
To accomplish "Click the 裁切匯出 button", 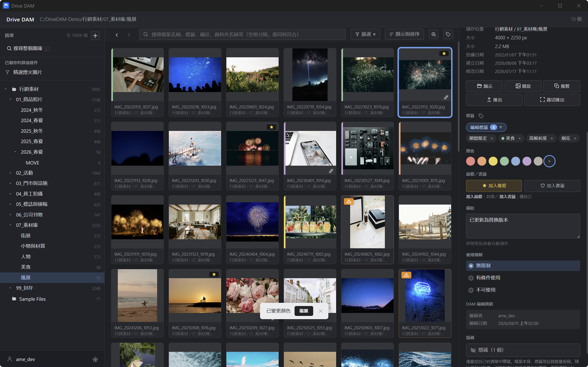I will [552, 100].
